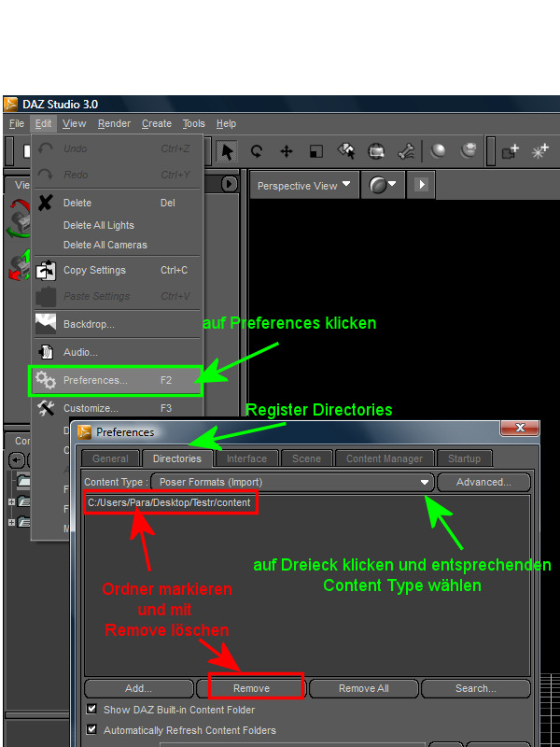Click the sphere-with-face toolbar icon
Viewport: 560px width, 747px height.
coord(469,150)
